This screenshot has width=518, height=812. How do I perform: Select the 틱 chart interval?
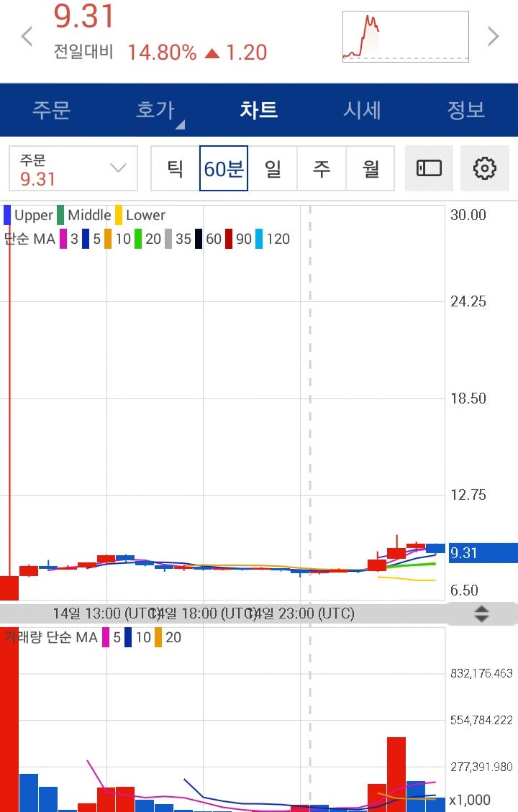pos(175,168)
